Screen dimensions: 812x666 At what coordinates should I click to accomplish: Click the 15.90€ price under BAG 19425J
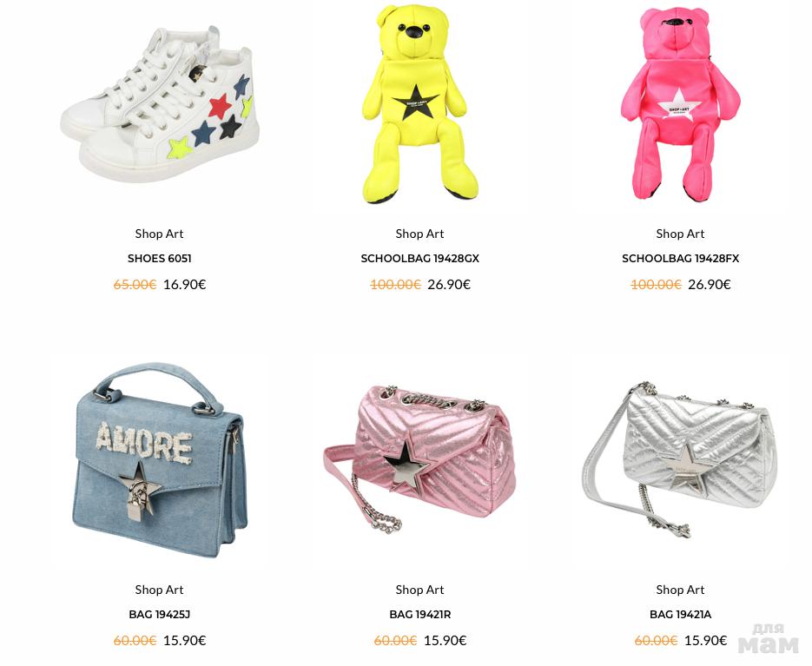[185, 641]
